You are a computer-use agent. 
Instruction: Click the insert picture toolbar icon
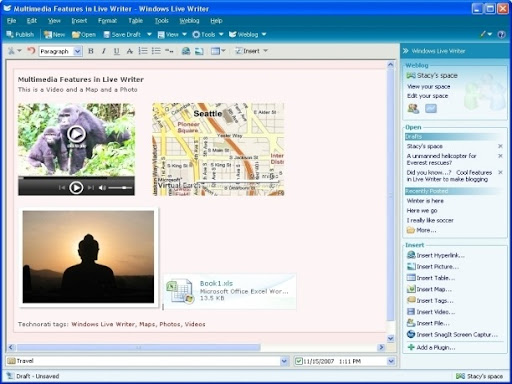[199, 51]
